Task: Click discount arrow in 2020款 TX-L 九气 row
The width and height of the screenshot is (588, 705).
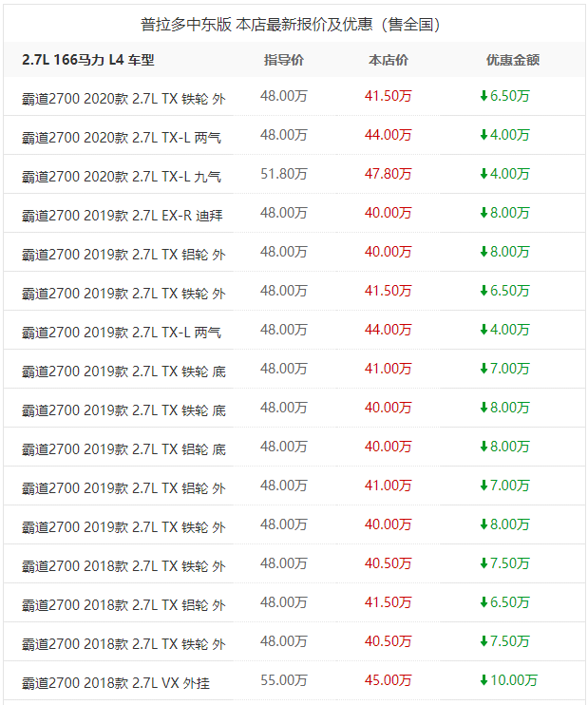Action: [484, 173]
